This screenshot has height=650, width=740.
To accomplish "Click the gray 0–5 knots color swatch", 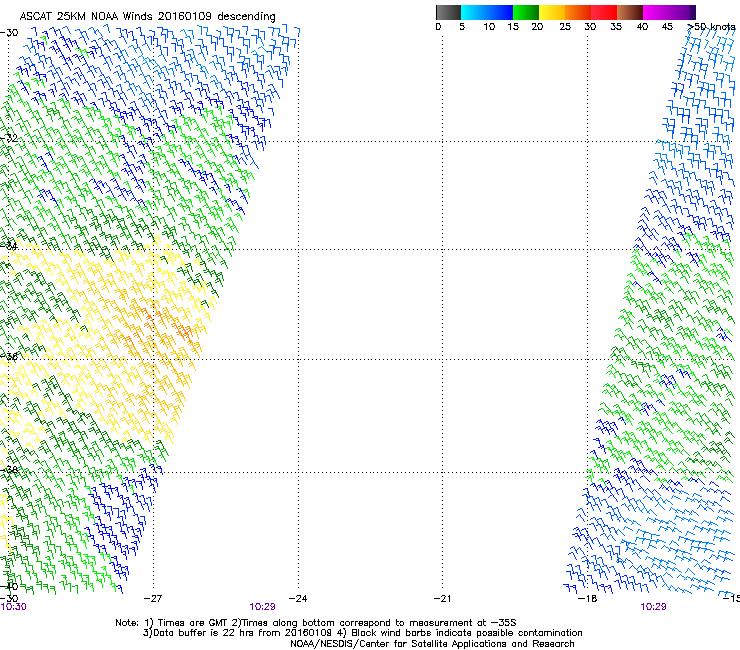I will coord(448,12).
